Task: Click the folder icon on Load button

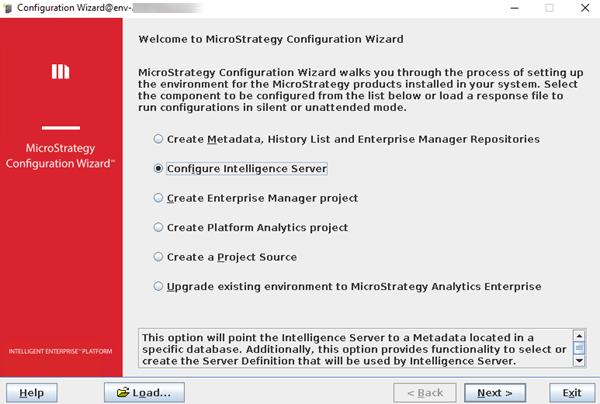Action: (123, 393)
